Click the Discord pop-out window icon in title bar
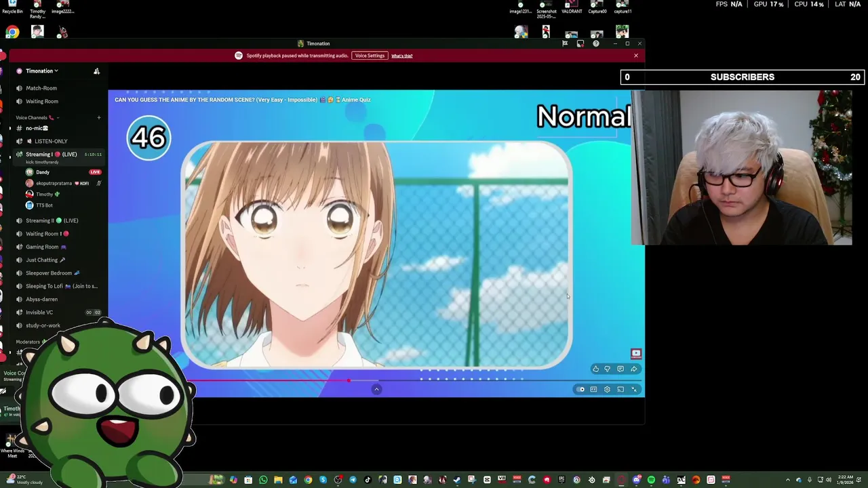Image resolution: width=868 pixels, height=488 pixels. (x=580, y=43)
